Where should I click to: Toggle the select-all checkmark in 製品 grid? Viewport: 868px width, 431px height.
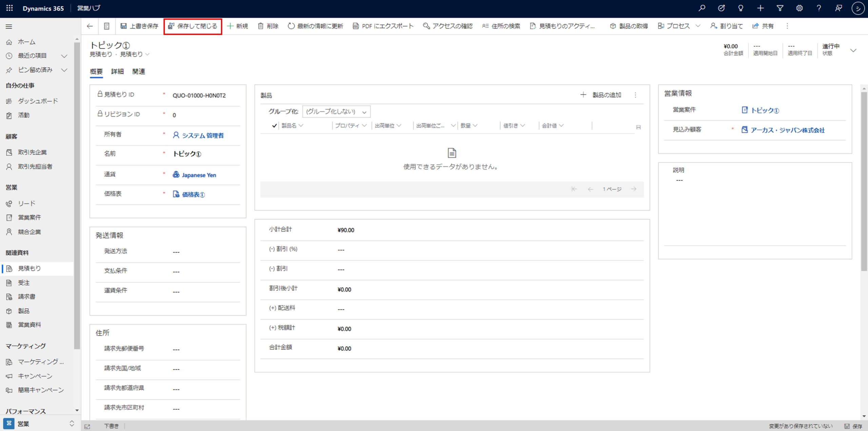[274, 126]
